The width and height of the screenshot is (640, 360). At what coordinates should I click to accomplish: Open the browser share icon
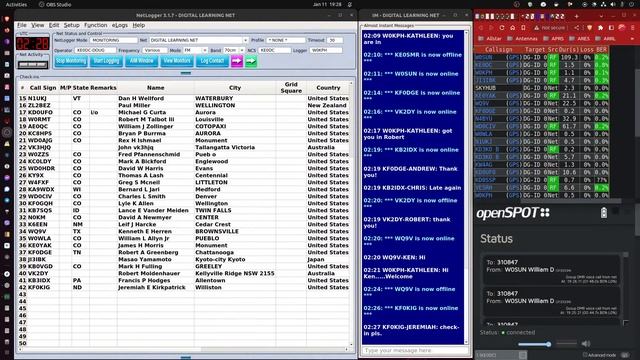576,28
